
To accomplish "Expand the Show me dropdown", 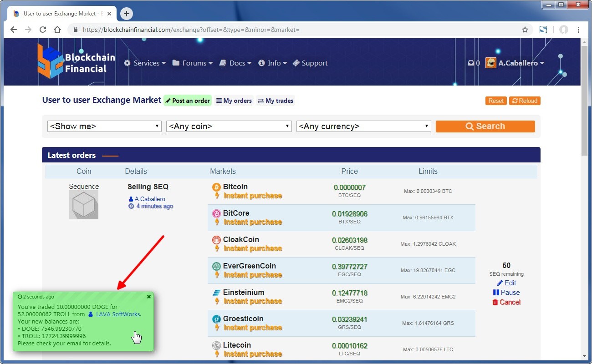I will point(104,126).
